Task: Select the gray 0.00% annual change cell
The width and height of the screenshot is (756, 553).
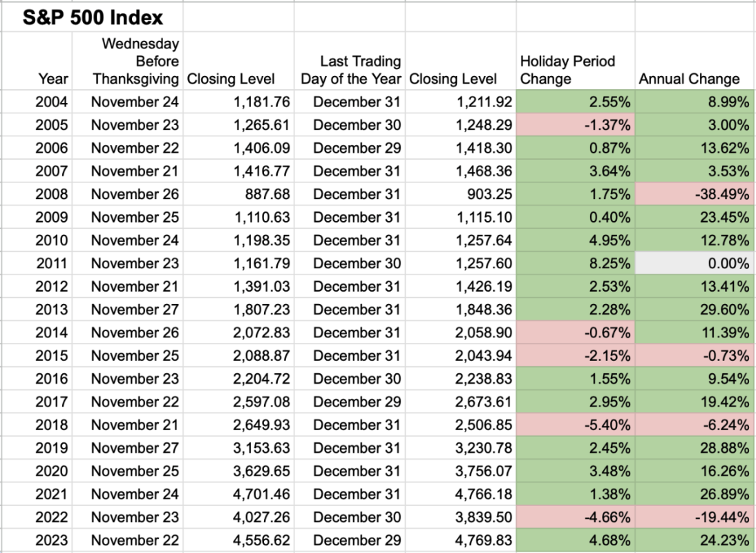Action: pos(694,263)
